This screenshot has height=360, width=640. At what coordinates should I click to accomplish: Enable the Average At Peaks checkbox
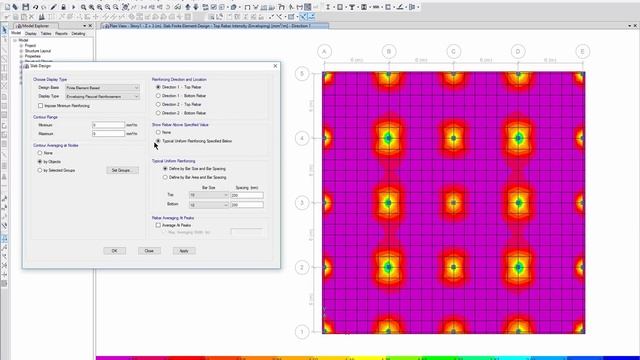click(x=158, y=225)
